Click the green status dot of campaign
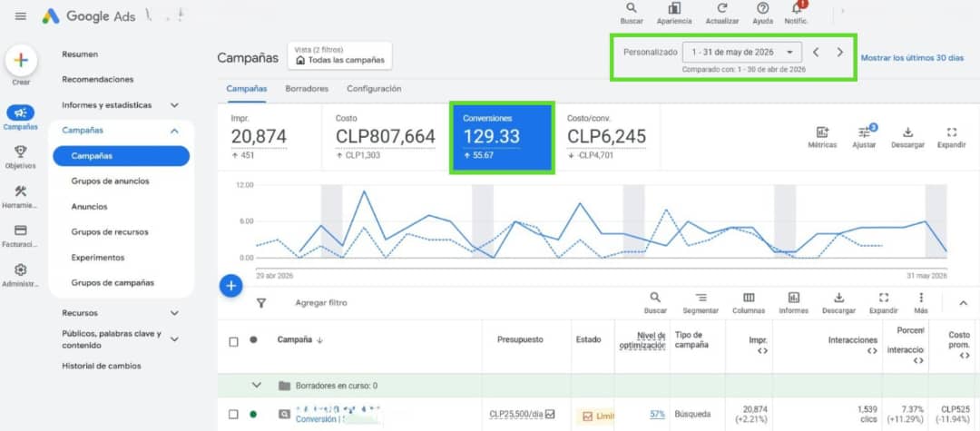Image resolution: width=980 pixels, height=431 pixels. [x=253, y=414]
